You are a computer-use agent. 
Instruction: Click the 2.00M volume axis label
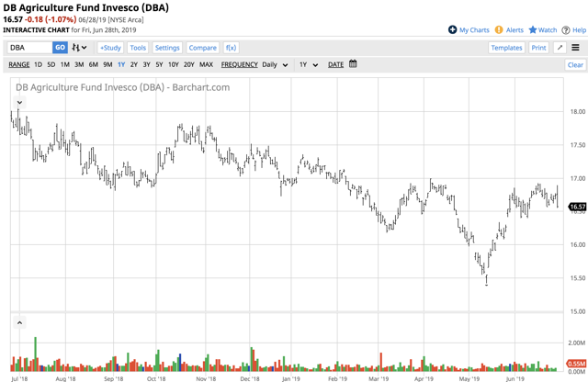tap(576, 343)
